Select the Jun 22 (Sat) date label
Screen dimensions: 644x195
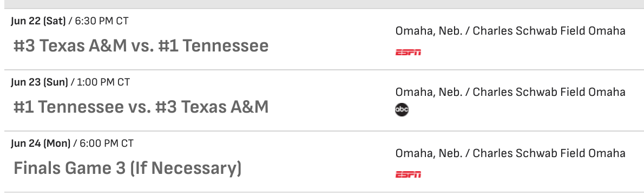(x=38, y=21)
